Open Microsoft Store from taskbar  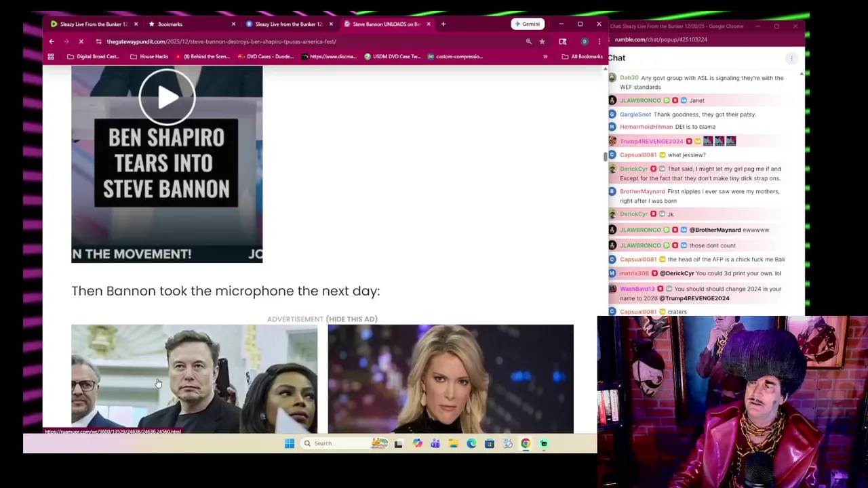pyautogui.click(x=489, y=443)
